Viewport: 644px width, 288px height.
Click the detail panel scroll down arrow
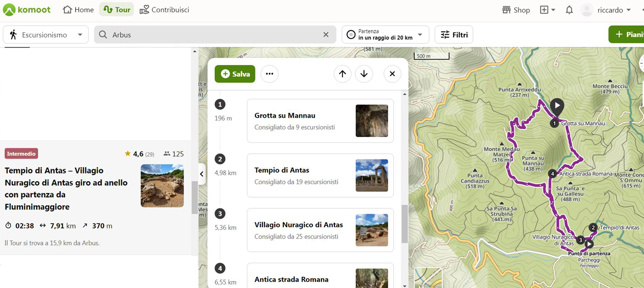click(x=404, y=285)
